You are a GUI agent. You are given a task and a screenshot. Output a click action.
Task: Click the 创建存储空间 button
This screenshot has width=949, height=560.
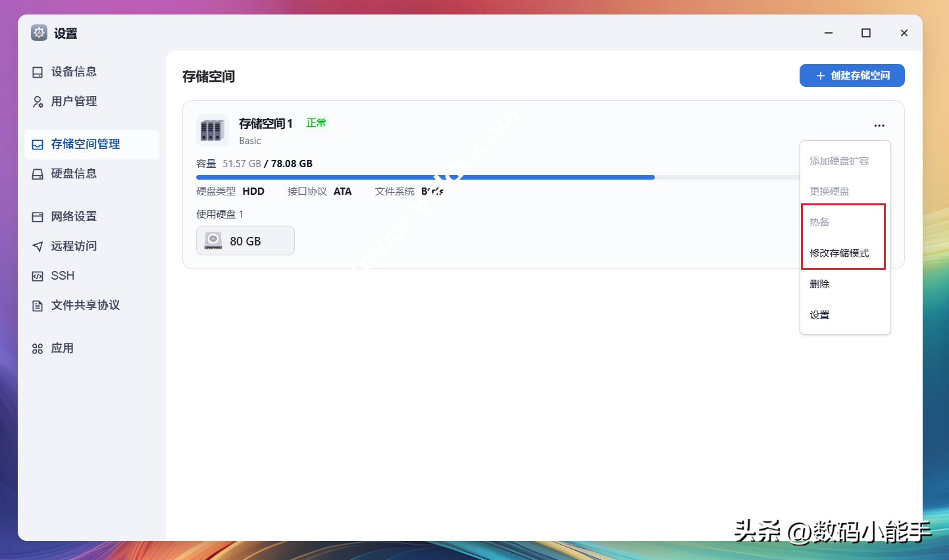(852, 76)
